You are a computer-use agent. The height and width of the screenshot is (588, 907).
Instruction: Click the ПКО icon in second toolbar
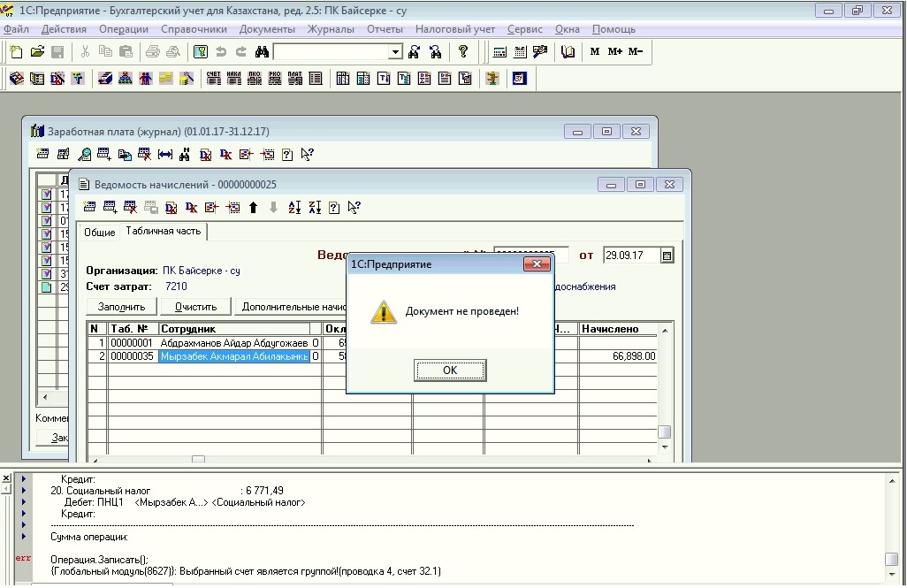[x=255, y=79]
